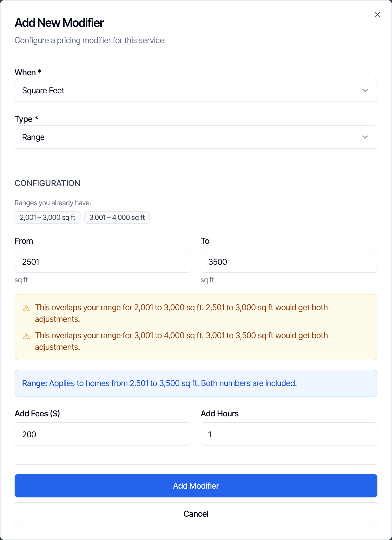Click the Add New Modifier title
Screen dimensions: 392x540
[59, 23]
